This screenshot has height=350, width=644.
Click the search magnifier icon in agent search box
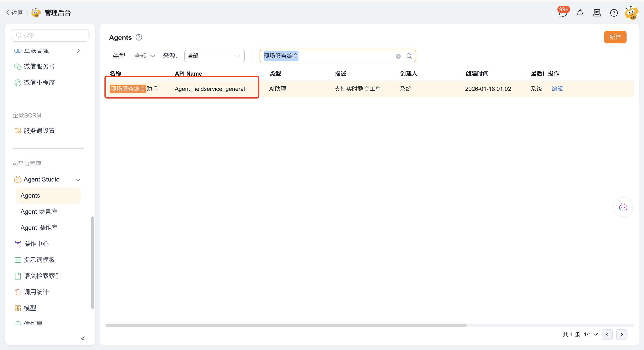[x=409, y=56]
